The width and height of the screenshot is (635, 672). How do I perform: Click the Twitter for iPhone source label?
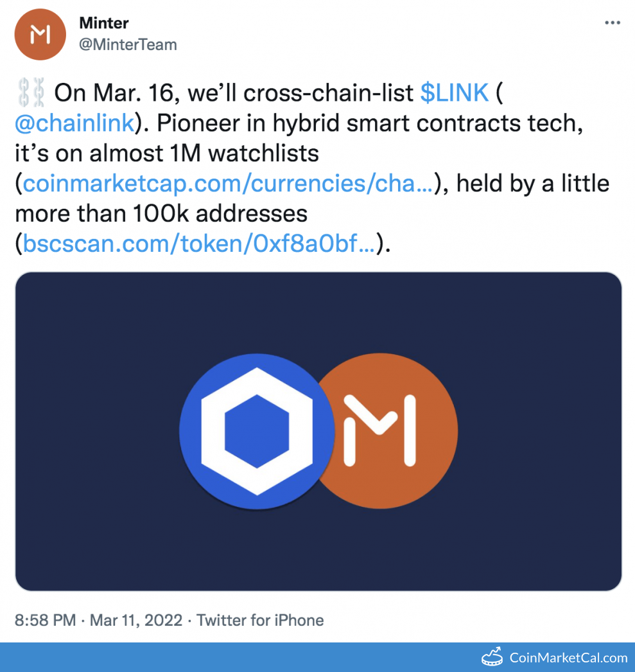[x=260, y=620]
